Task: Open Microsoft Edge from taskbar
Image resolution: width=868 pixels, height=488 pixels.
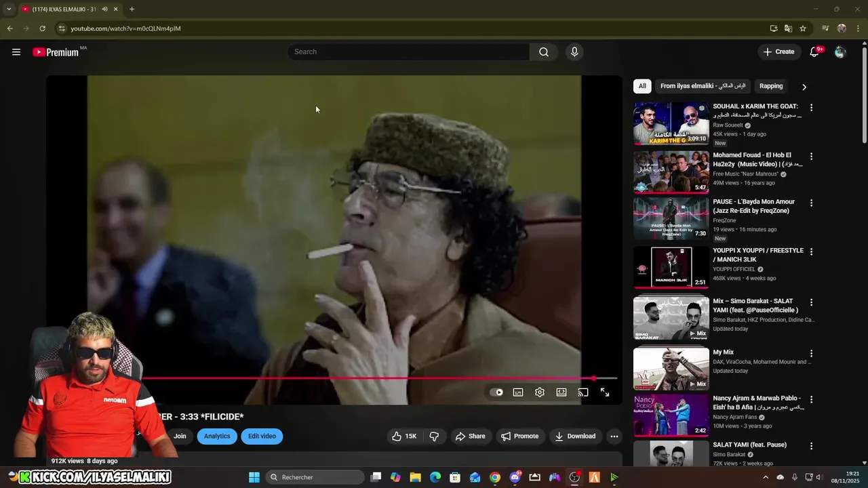Action: tap(435, 478)
